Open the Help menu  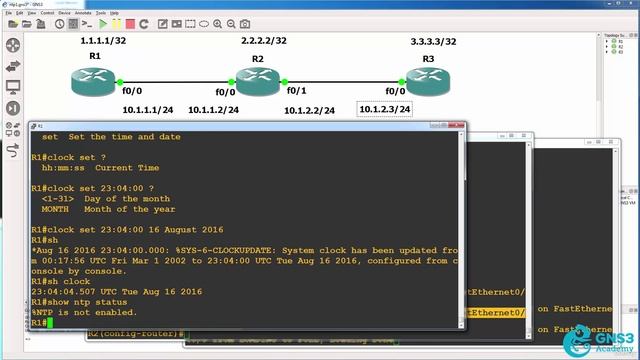[x=114, y=13]
